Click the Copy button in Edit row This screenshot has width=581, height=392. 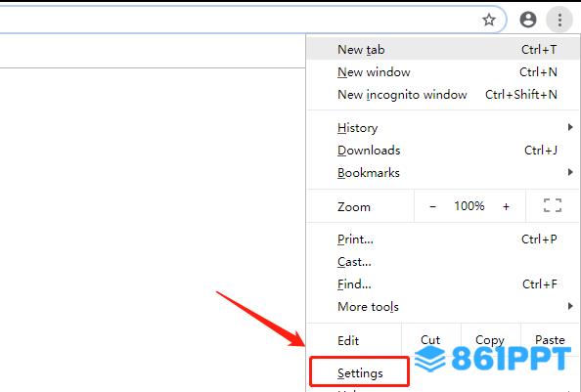tap(490, 340)
